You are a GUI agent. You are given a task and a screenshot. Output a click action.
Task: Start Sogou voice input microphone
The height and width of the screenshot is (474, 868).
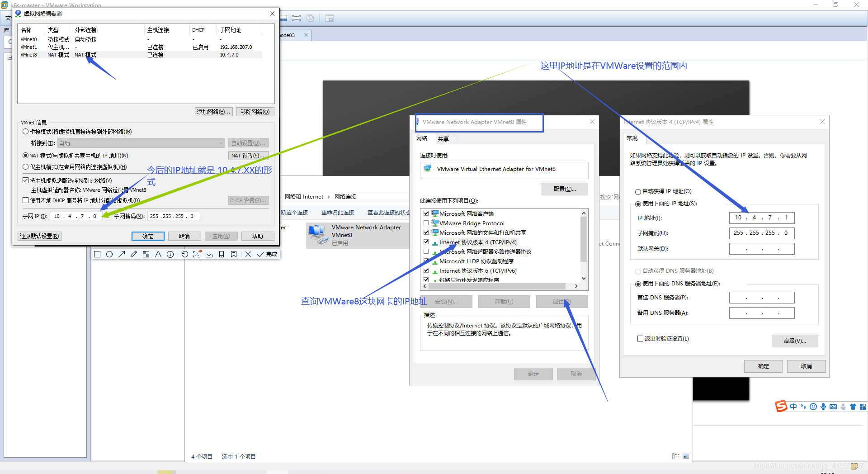823,407
